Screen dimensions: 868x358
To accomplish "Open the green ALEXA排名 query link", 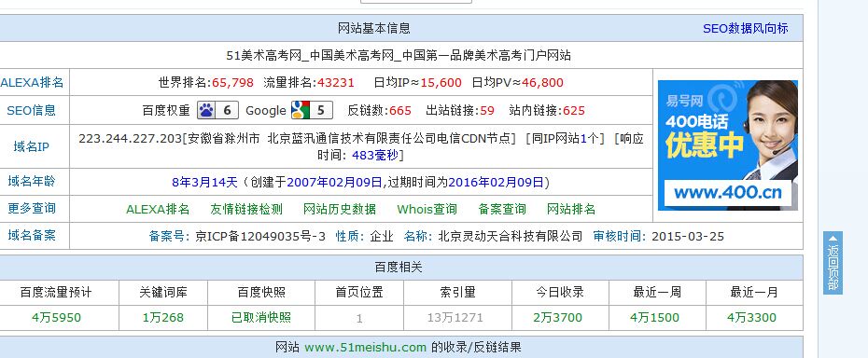I will tap(158, 209).
